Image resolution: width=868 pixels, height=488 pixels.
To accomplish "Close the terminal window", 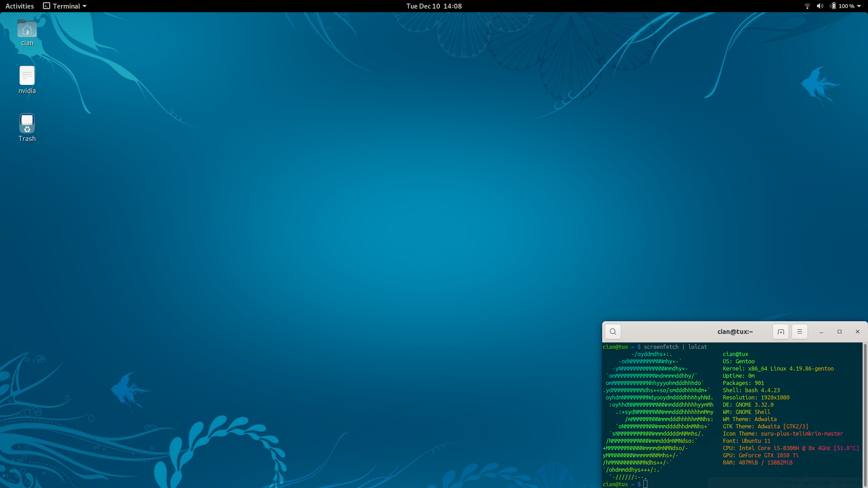I will [858, 332].
